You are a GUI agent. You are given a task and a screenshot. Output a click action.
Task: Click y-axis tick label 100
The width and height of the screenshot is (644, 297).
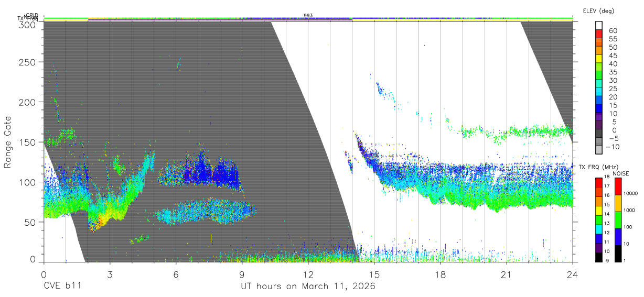[27, 182]
